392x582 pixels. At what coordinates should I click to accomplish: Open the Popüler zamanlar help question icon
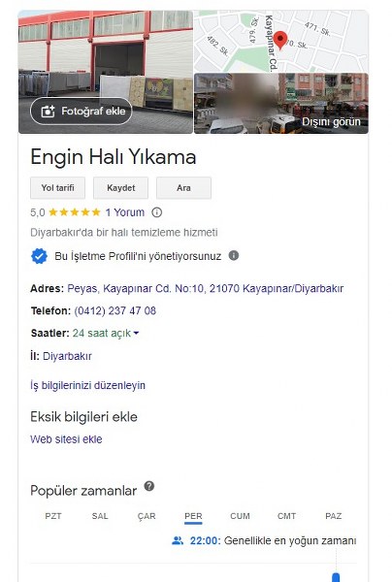point(149,486)
